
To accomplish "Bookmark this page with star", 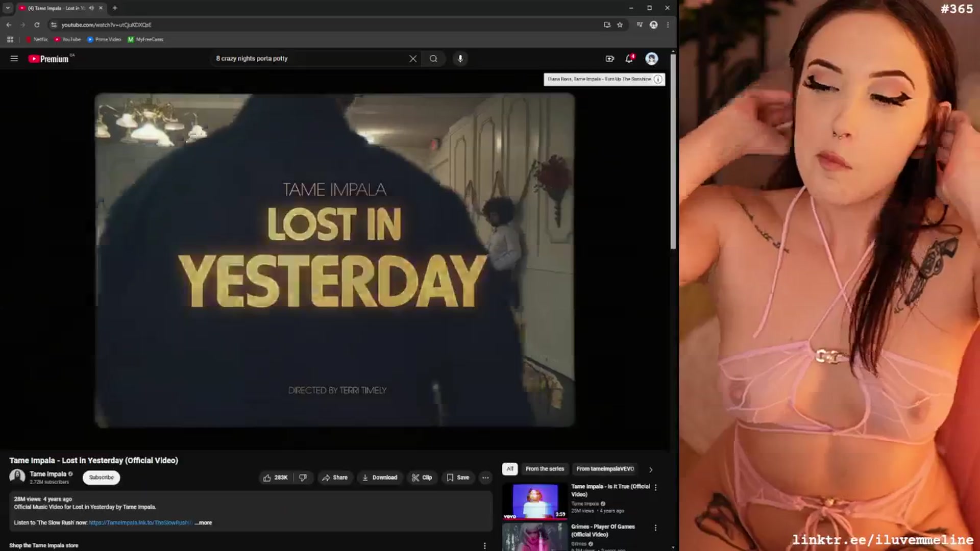I will point(620,24).
